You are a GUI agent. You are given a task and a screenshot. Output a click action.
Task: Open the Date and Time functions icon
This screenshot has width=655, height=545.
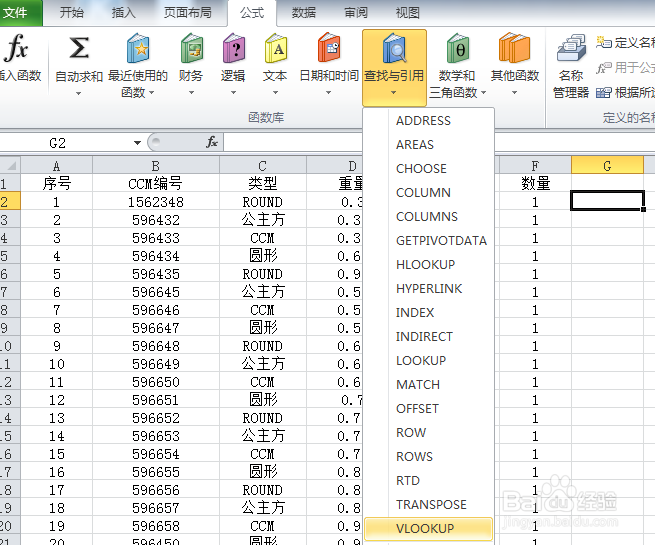coord(329,48)
